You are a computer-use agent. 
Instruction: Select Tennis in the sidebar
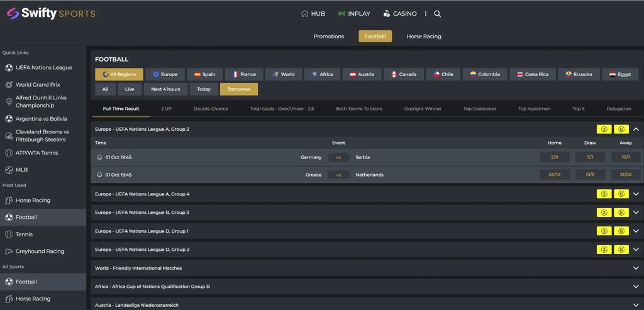43,235
